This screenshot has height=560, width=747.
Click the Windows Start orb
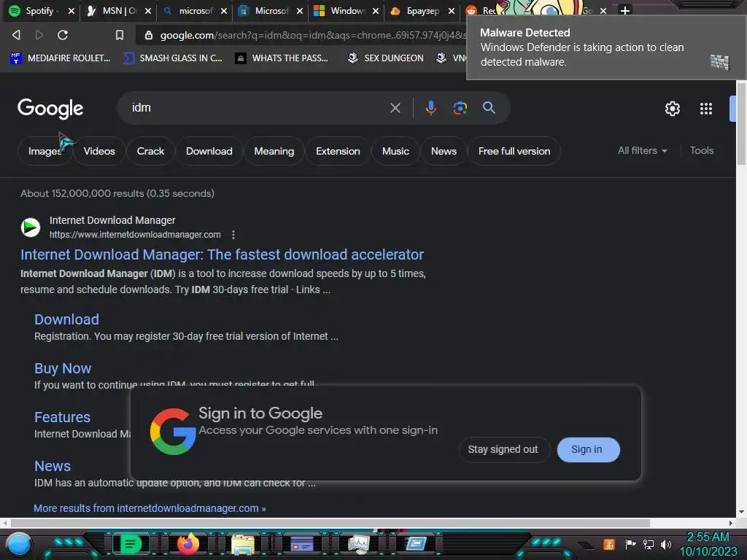[18, 544]
